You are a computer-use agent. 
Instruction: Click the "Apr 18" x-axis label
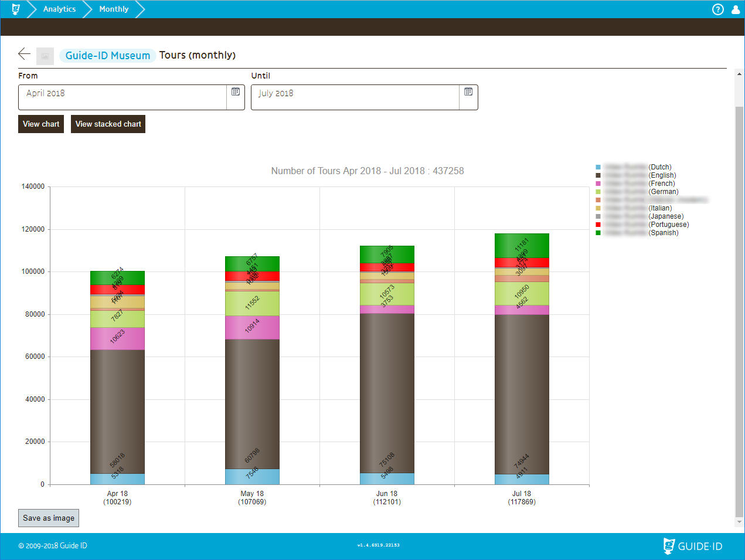(x=117, y=494)
